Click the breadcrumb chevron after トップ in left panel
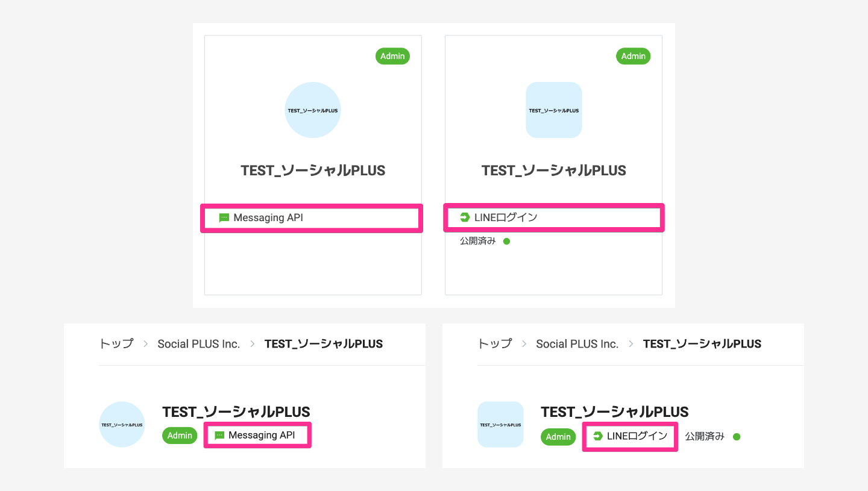Image resolution: width=868 pixels, height=491 pixels. (x=145, y=344)
